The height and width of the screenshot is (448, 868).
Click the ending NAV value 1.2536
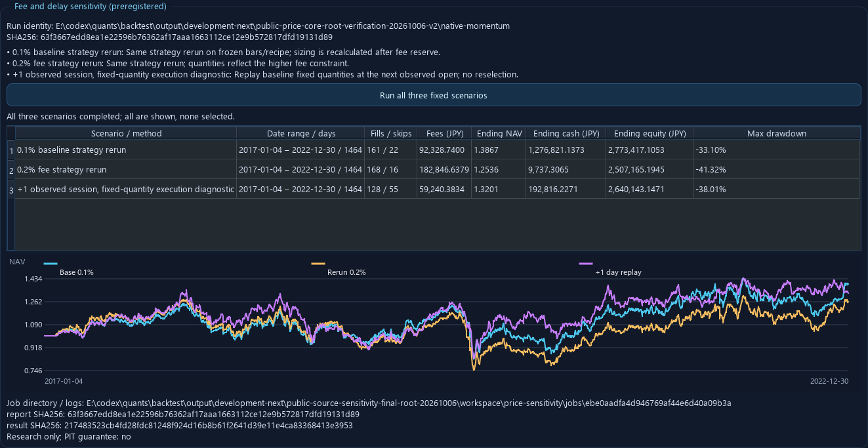click(499, 170)
